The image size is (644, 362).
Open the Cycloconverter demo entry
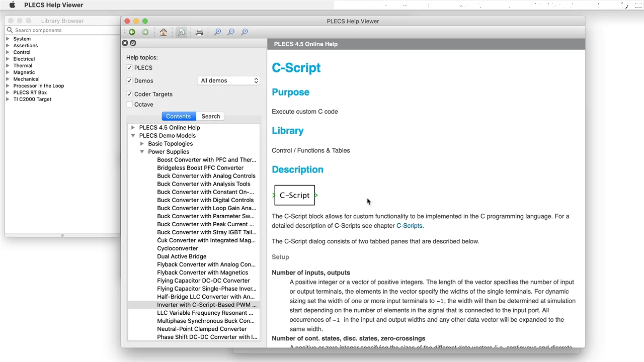coord(178,248)
